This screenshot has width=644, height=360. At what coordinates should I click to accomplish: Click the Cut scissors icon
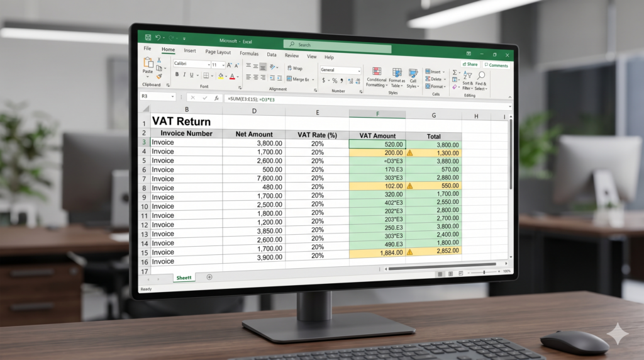[159, 60]
